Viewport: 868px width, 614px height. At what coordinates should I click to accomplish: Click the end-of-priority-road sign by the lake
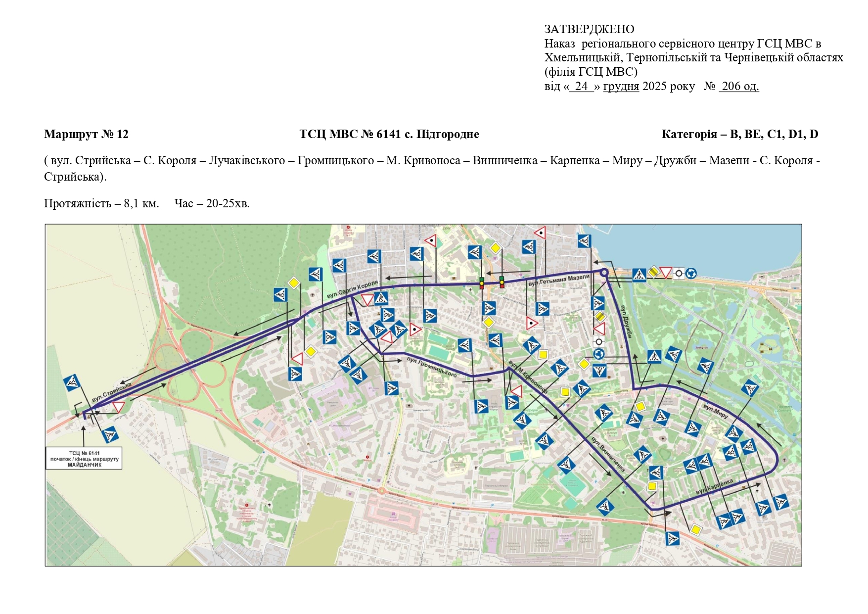[x=653, y=272]
